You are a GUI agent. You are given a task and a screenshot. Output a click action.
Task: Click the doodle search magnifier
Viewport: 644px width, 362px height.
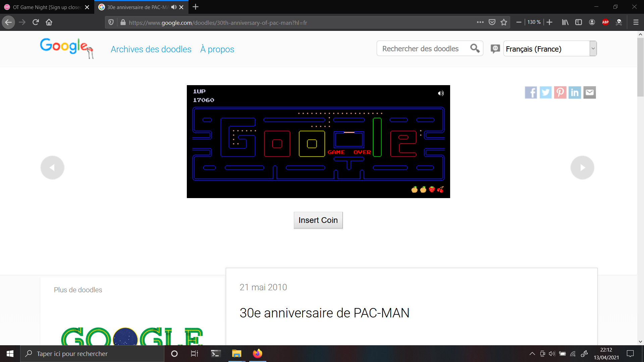tap(475, 49)
